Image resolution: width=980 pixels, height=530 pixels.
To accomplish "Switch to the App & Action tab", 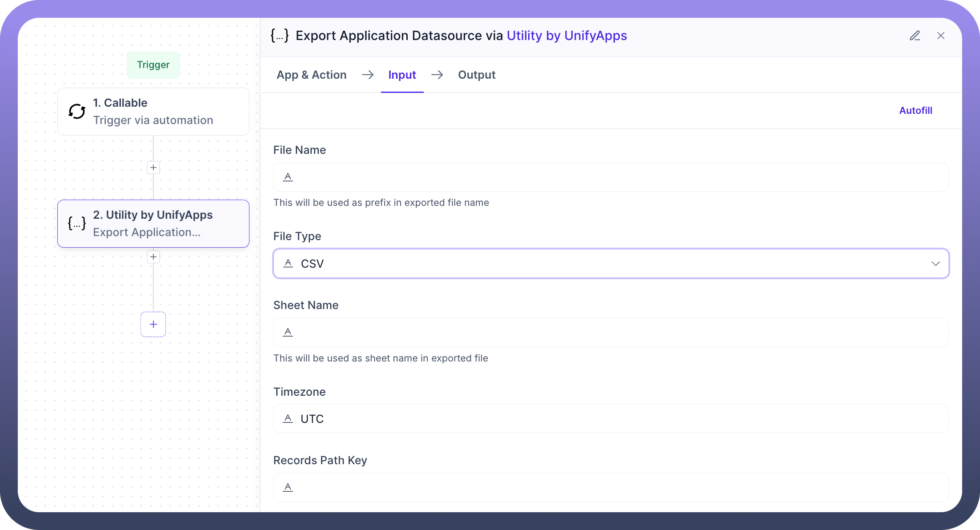I will tap(311, 75).
